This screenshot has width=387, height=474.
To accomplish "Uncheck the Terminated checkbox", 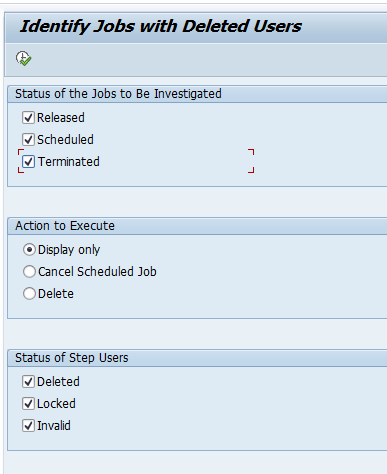I will [x=28, y=162].
